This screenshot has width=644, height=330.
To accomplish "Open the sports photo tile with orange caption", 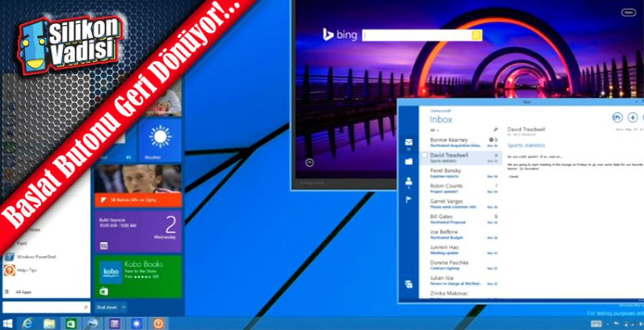I will coord(138,186).
